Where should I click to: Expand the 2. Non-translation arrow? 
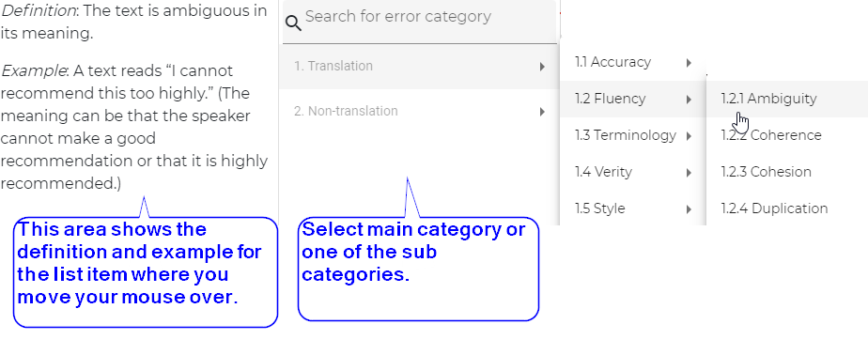543,112
